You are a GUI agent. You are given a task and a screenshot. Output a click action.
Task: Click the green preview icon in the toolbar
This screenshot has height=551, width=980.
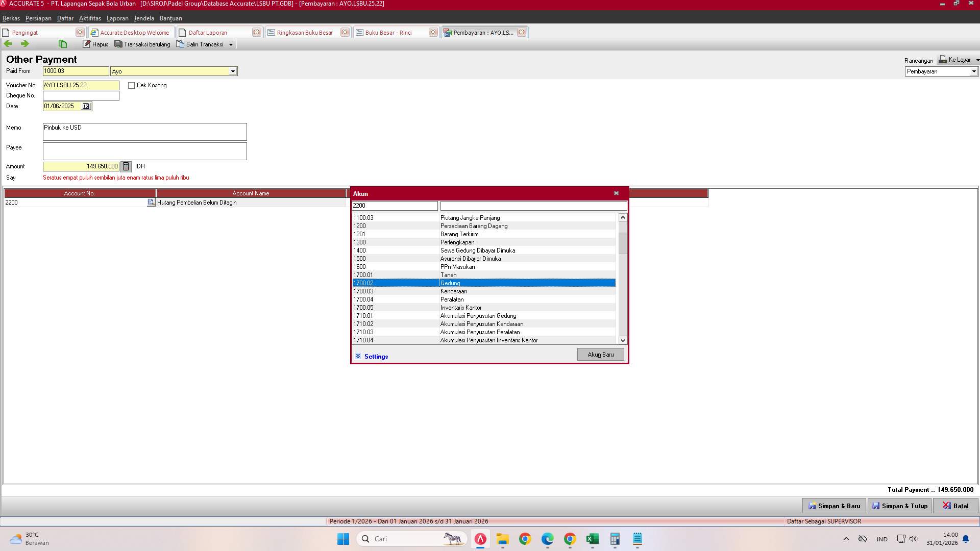coord(62,44)
